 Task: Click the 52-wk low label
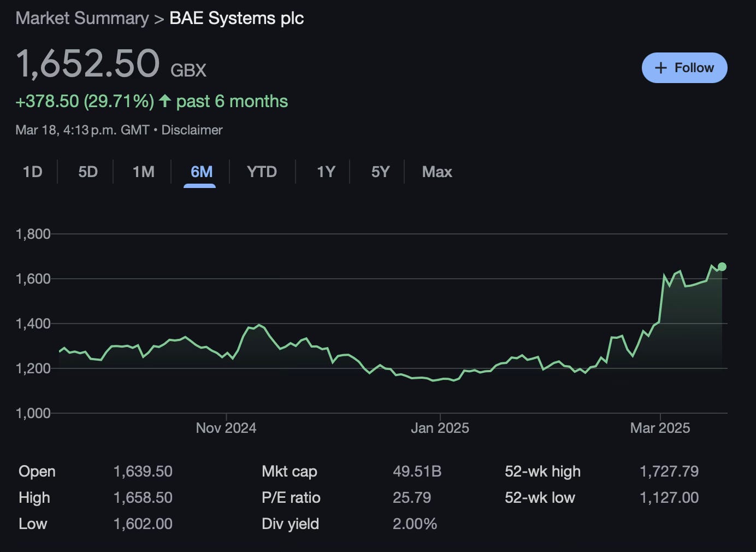click(x=540, y=498)
